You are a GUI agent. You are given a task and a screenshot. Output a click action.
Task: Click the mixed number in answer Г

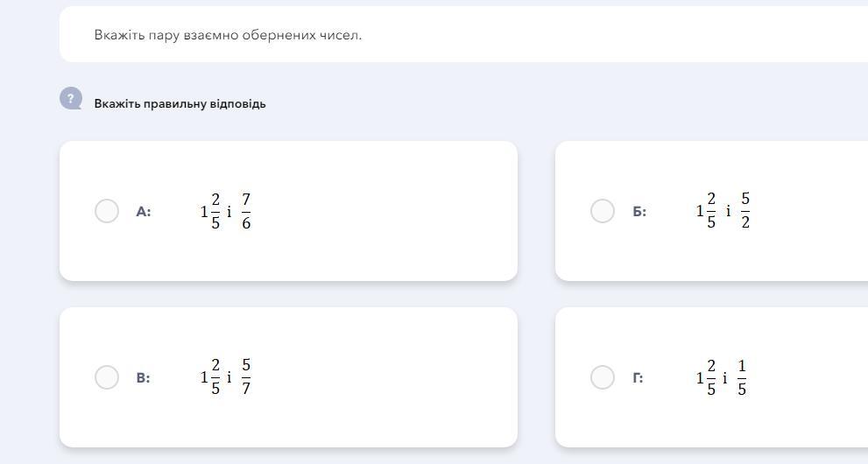click(x=706, y=377)
